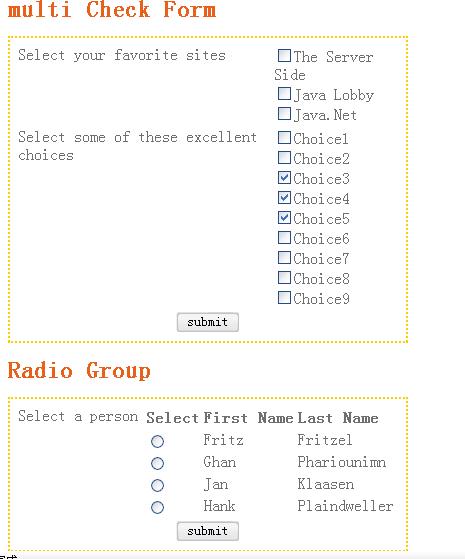Select the Choice1 checkbox
This screenshot has height=559, width=465.
284,138
